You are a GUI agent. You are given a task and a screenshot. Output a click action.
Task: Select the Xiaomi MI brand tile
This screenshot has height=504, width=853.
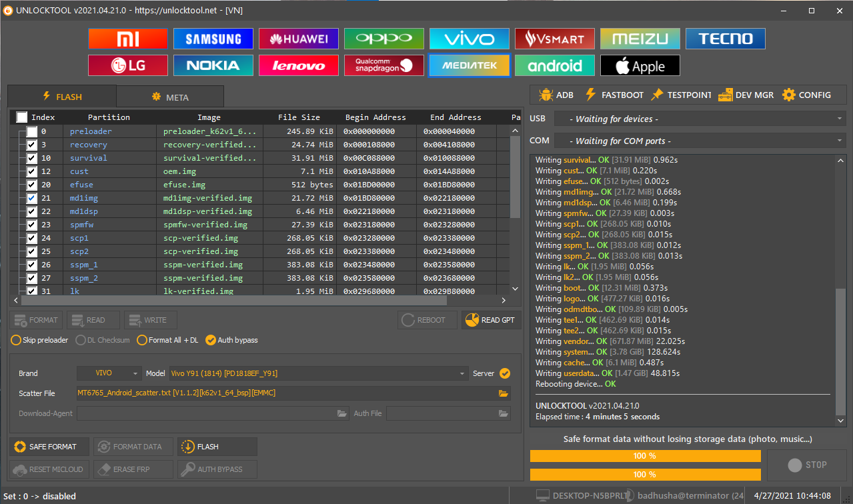pyautogui.click(x=128, y=39)
